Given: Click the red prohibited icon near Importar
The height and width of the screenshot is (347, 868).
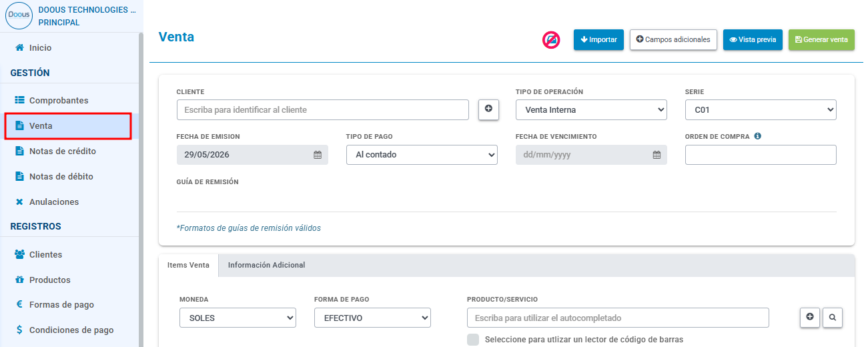Looking at the screenshot, I should 551,40.
